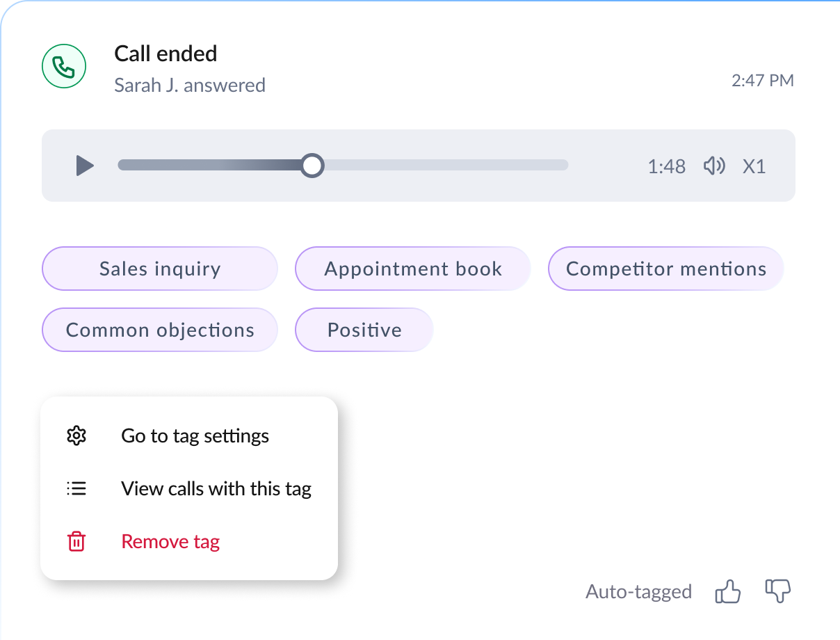Image resolution: width=840 pixels, height=640 pixels.
Task: Select the Appointment book tag
Action: [x=413, y=269]
